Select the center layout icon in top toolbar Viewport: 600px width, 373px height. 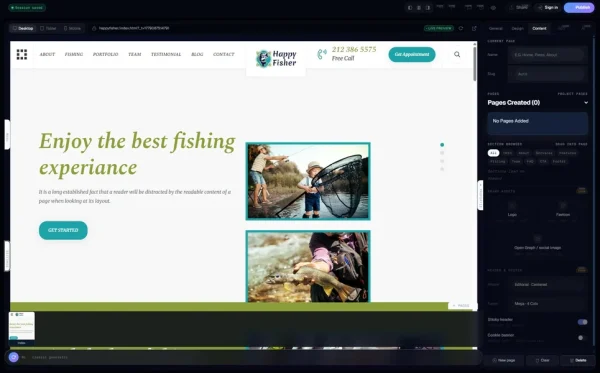(419, 8)
